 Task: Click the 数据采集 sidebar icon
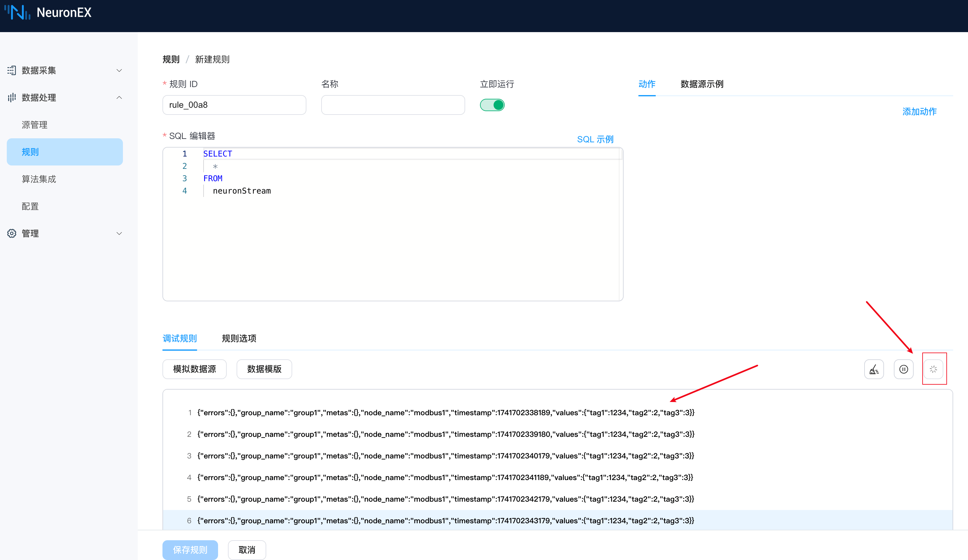coord(11,70)
